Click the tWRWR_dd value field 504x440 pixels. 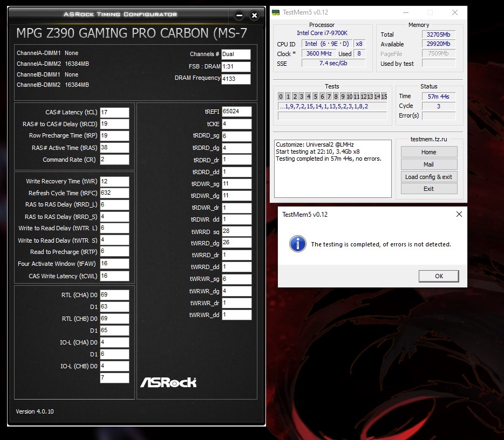[x=236, y=315]
